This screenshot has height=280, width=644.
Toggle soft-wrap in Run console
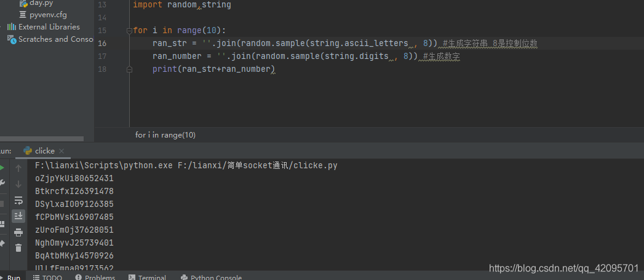[18, 200]
